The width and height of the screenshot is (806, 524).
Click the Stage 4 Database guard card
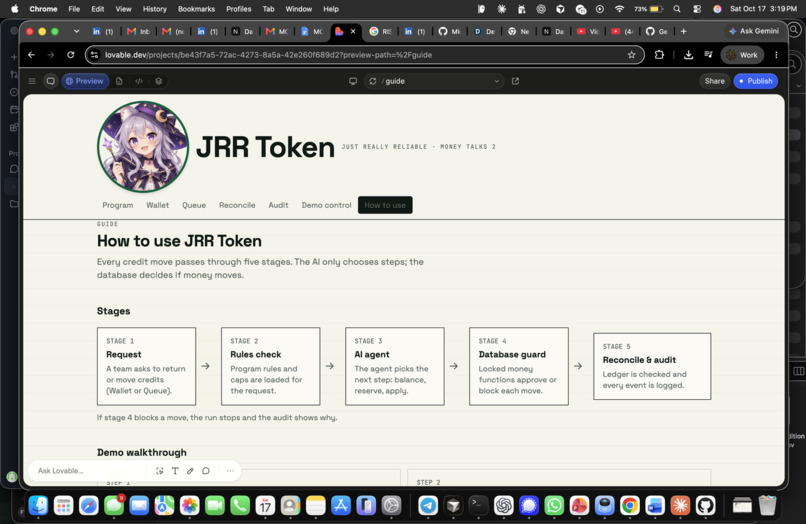[519, 366]
